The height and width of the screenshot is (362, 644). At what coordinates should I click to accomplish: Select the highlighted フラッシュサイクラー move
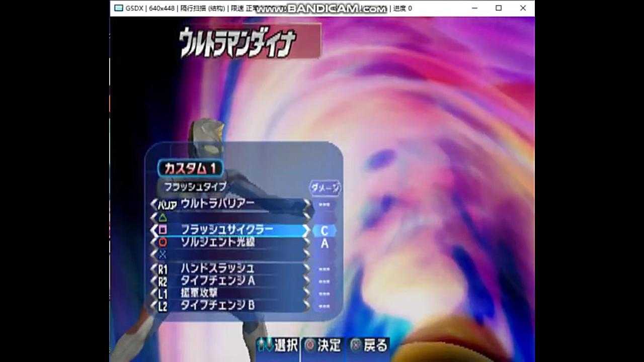[227, 230]
